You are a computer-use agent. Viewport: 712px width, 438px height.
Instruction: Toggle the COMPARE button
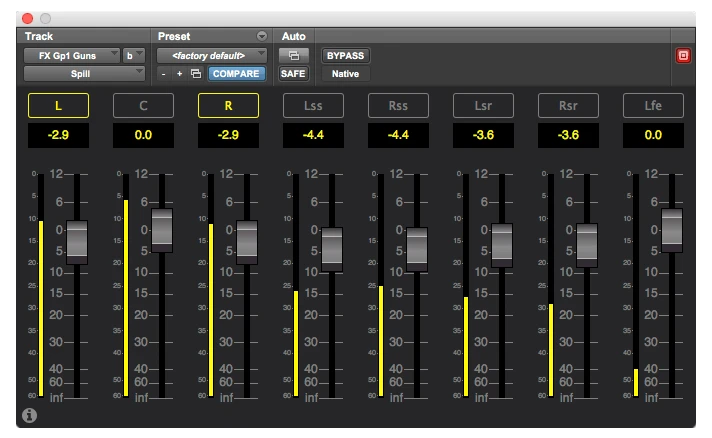(236, 74)
